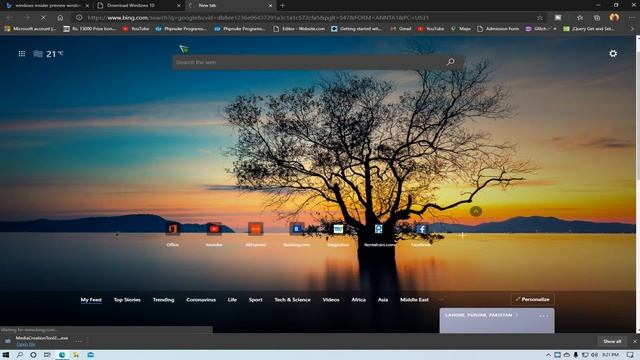Select the Middle East feed tab
This screenshot has height=360, width=640.
coord(414,300)
